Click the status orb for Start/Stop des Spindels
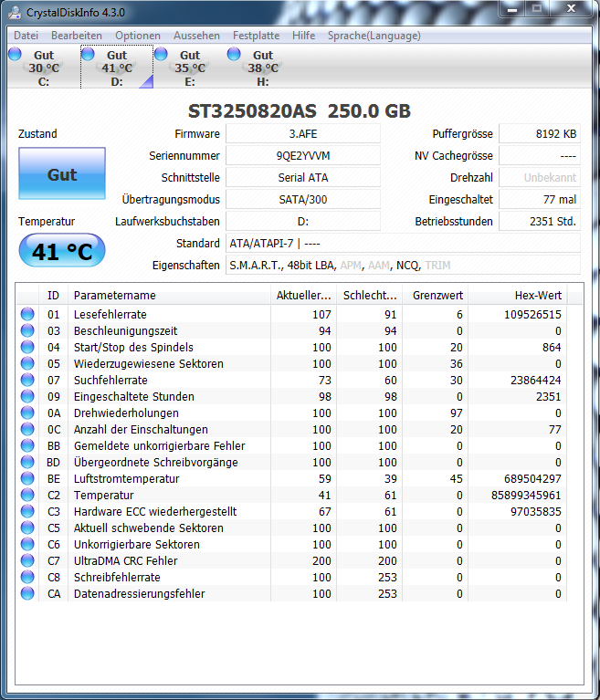600x700 pixels. point(27,347)
